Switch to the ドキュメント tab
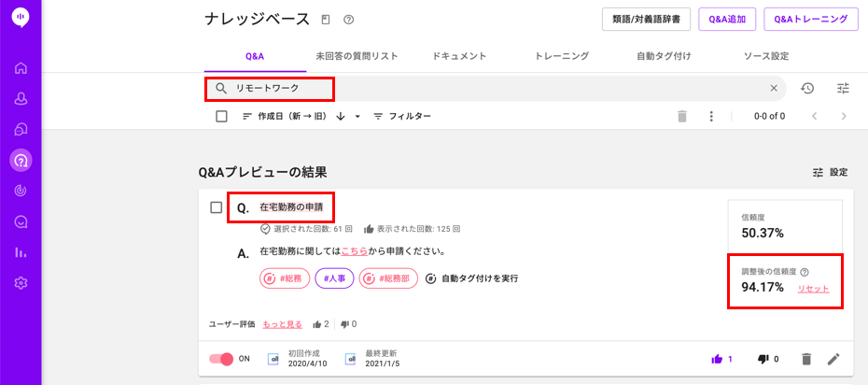This screenshot has width=868, height=385. coord(459,56)
